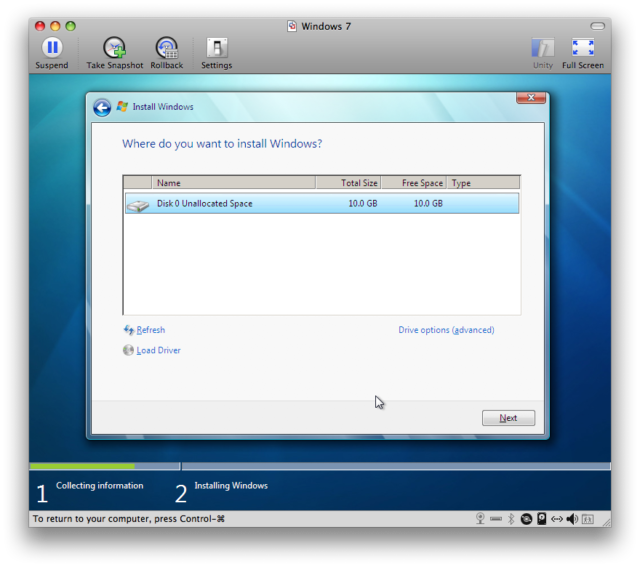Click the Bluetooth status icon

(x=511, y=518)
